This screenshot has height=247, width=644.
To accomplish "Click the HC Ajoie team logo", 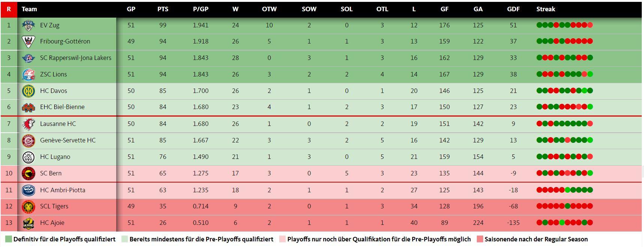I will click(x=28, y=223).
